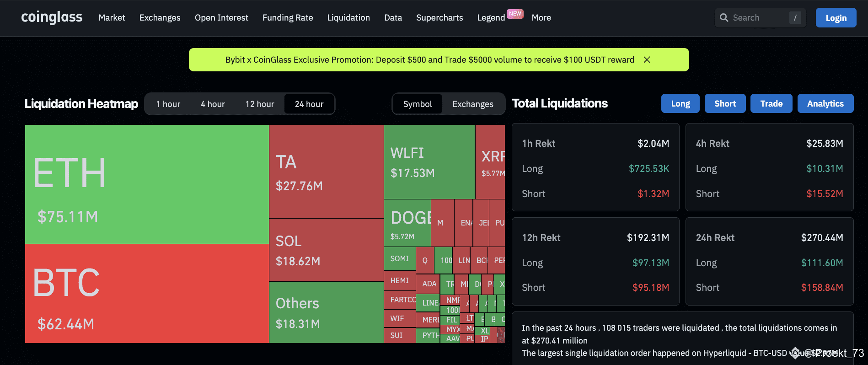Image resolution: width=868 pixels, height=365 pixels.
Task: Click the ADA heatmap tile
Action: tap(428, 284)
